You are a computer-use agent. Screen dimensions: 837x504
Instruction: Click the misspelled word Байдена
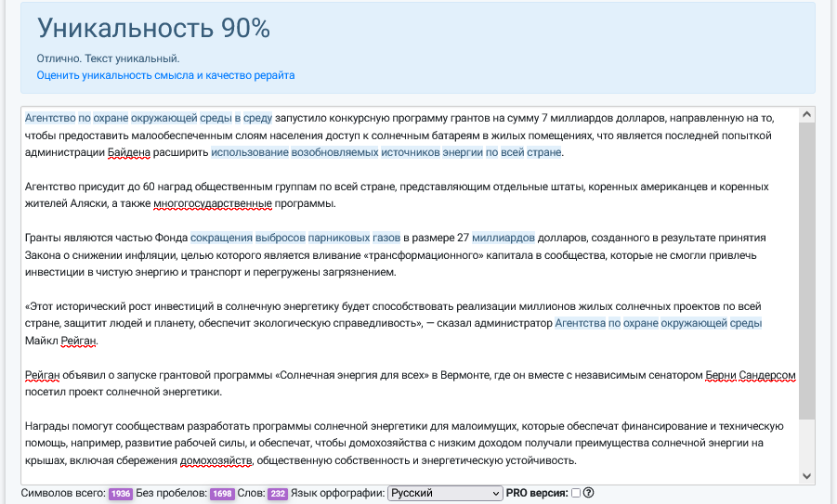(x=128, y=152)
